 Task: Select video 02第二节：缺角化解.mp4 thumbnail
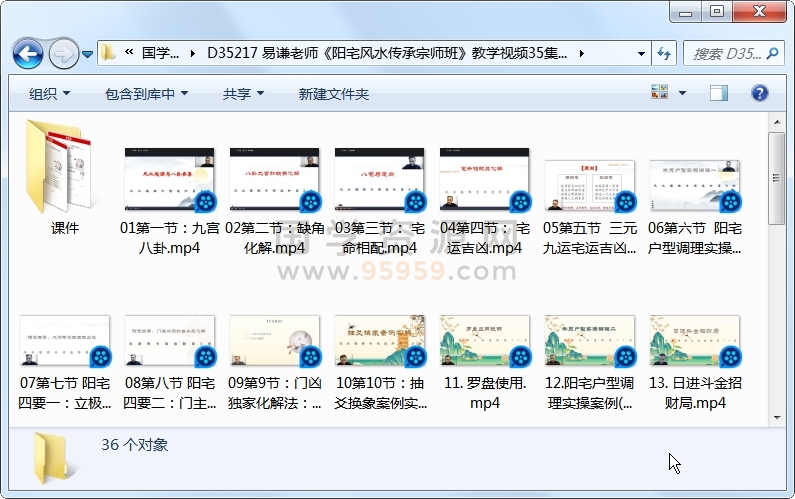(274, 179)
